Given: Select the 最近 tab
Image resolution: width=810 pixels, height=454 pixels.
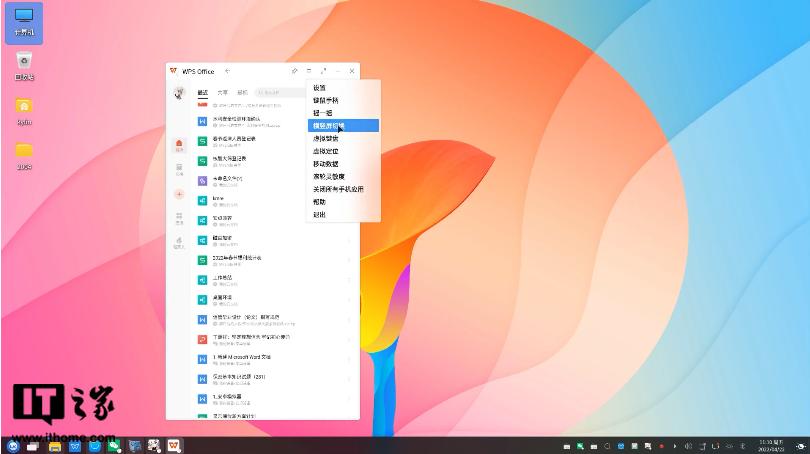Looking at the screenshot, I should tap(202, 92).
